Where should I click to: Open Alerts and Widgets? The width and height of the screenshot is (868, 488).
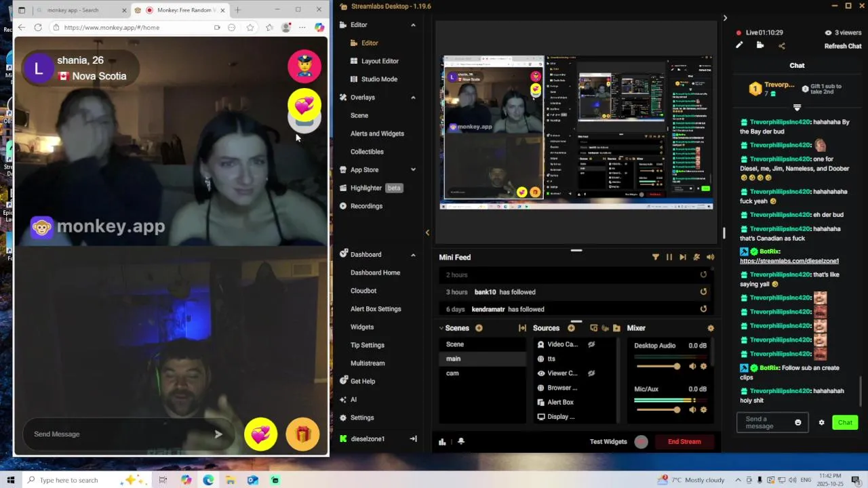(x=377, y=134)
